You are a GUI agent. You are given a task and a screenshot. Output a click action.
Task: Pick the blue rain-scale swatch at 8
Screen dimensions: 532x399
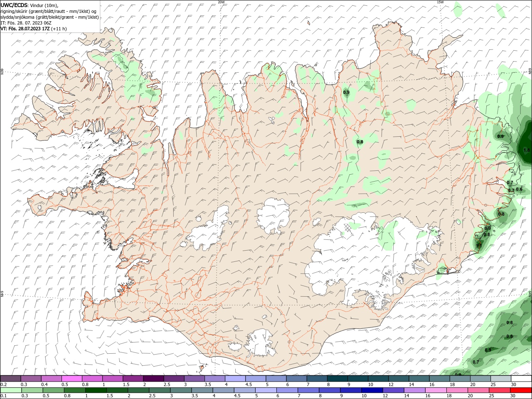(330, 390)
